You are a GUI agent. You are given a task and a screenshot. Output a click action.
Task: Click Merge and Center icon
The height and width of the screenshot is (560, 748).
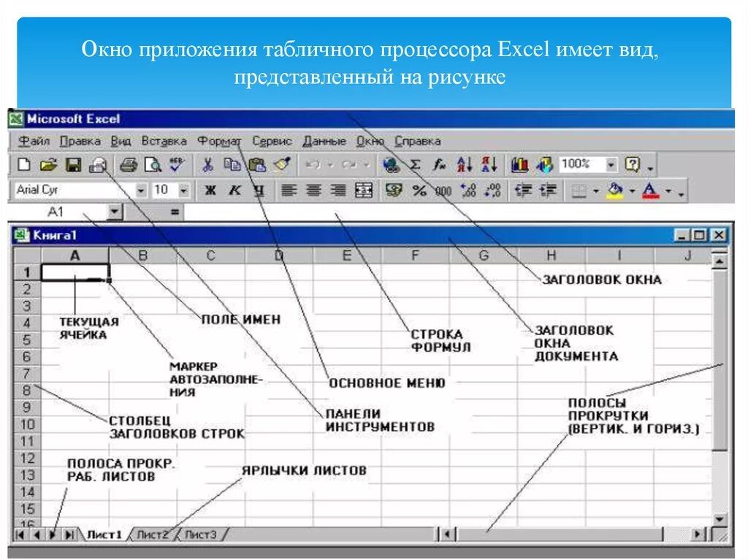pyautogui.click(x=364, y=191)
